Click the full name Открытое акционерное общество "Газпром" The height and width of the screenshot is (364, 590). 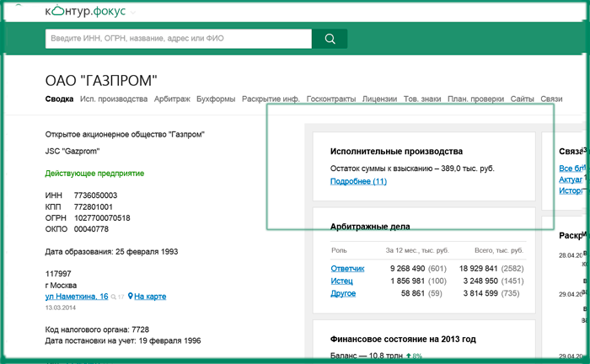tap(125, 134)
